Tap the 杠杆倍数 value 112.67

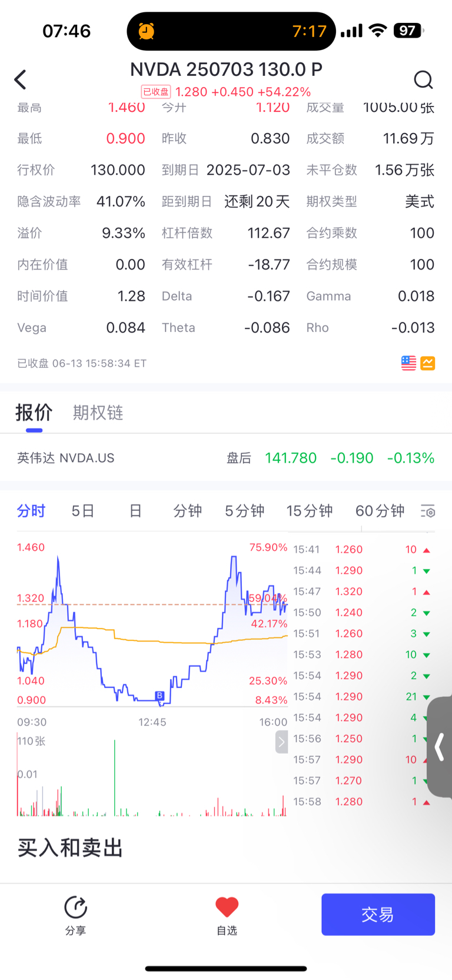[269, 233]
